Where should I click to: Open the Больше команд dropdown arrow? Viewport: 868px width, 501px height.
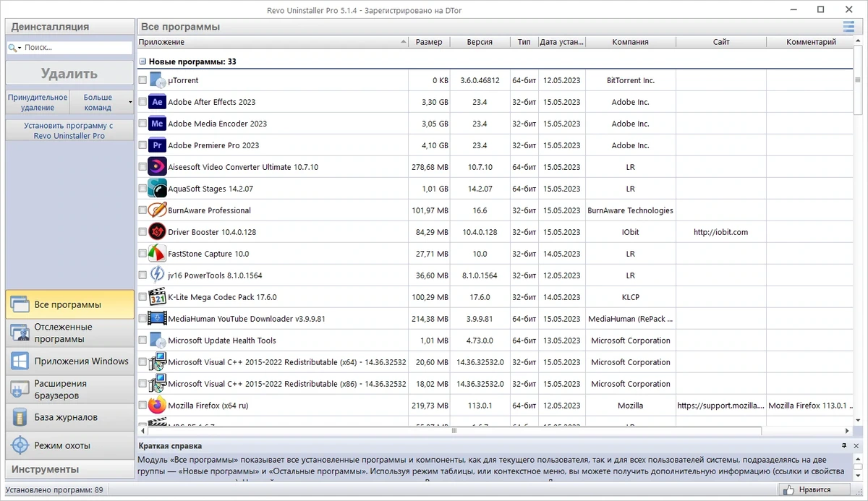(x=130, y=103)
